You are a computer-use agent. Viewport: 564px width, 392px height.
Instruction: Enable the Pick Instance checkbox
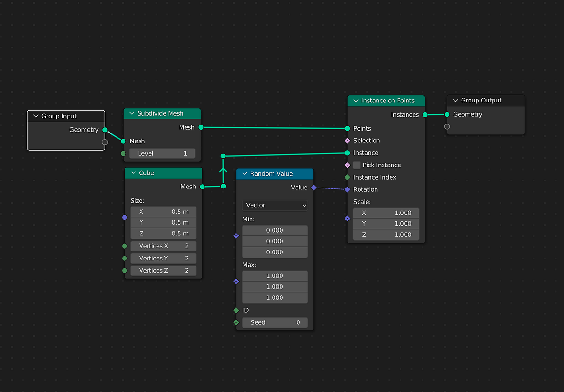pyautogui.click(x=357, y=165)
